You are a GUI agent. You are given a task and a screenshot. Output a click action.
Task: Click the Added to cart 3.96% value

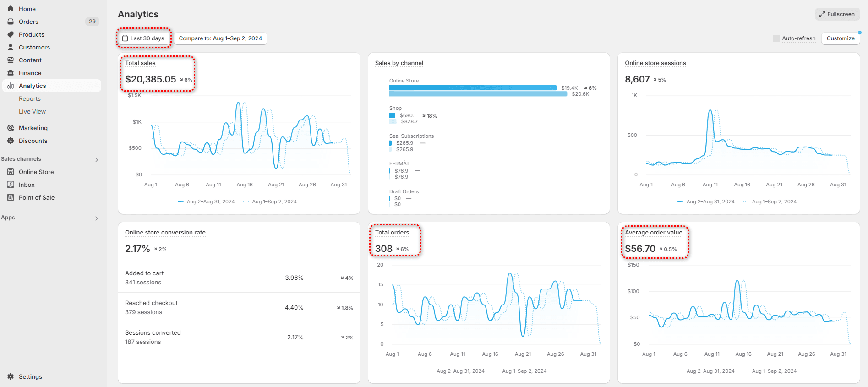[x=294, y=278]
